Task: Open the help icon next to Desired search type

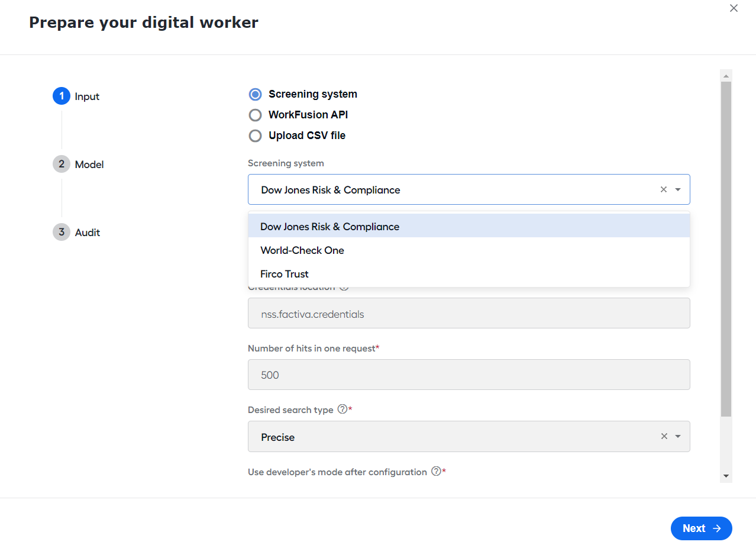Action: coord(342,409)
